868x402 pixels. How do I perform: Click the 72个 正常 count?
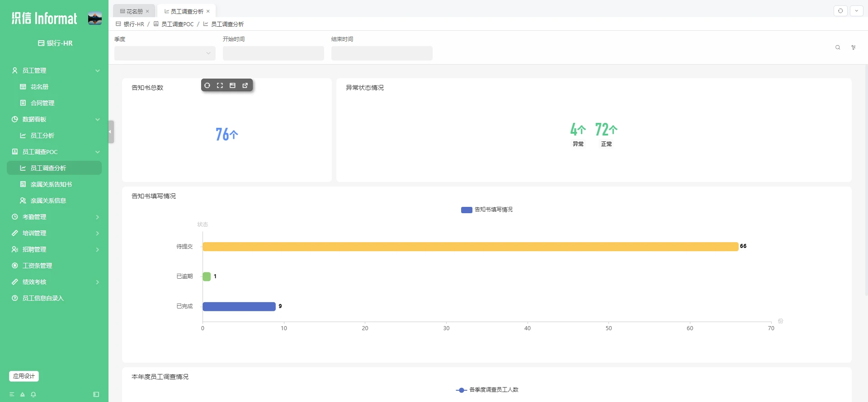(x=606, y=130)
